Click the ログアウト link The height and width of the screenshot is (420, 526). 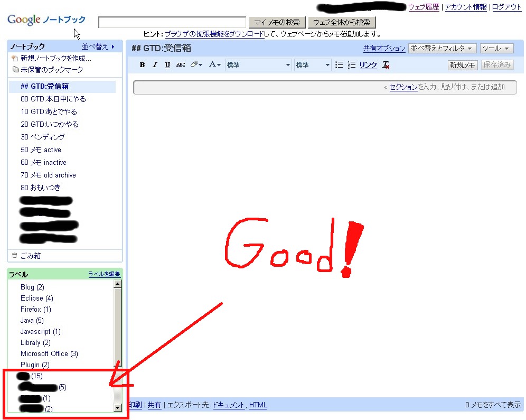(x=506, y=7)
